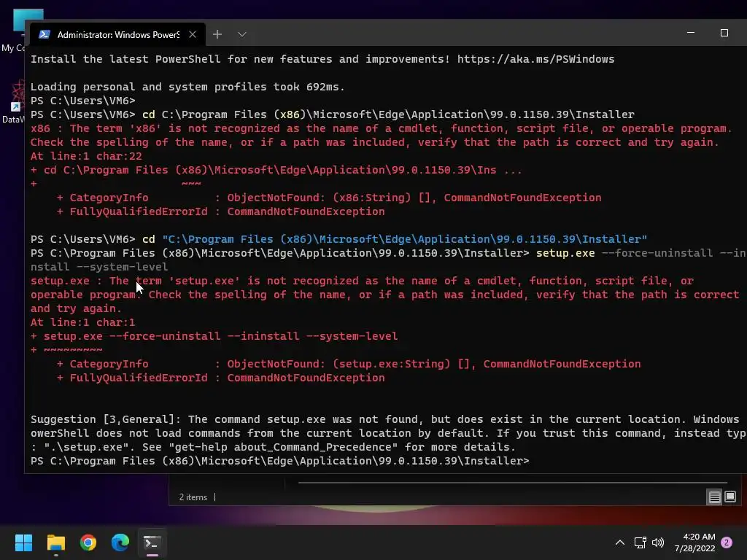The image size is (747, 560).
Task: Minimize the Windows Terminal window
Action: [691, 33]
